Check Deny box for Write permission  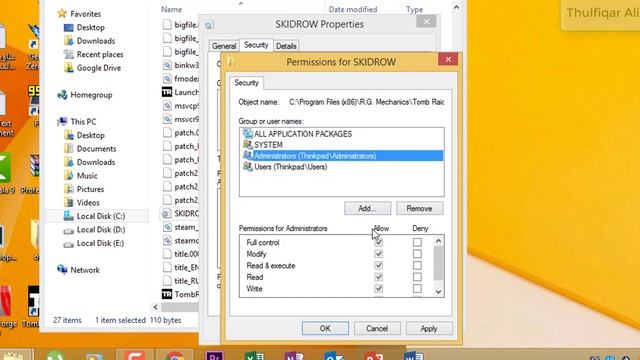417,289
